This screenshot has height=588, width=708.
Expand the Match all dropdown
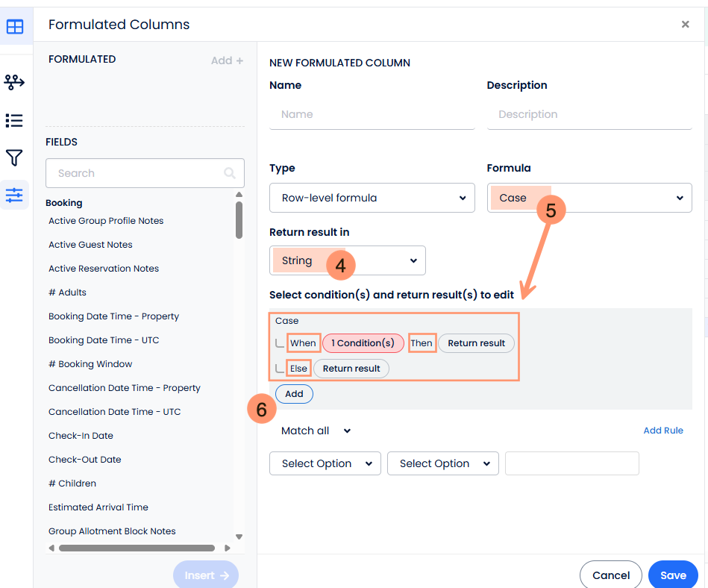point(316,431)
